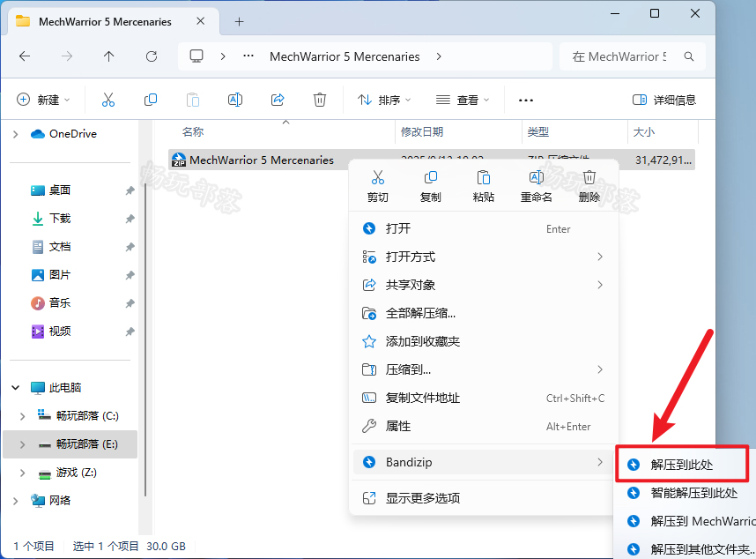Open the 打开方式 submenu
The height and width of the screenshot is (559, 756).
click(484, 257)
